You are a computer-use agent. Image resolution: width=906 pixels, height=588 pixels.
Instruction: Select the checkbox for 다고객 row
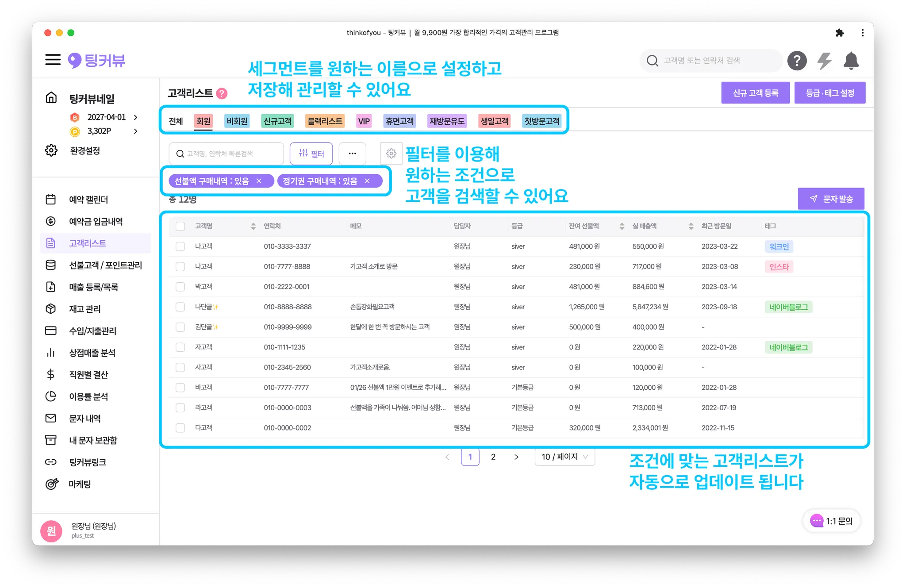click(x=180, y=428)
